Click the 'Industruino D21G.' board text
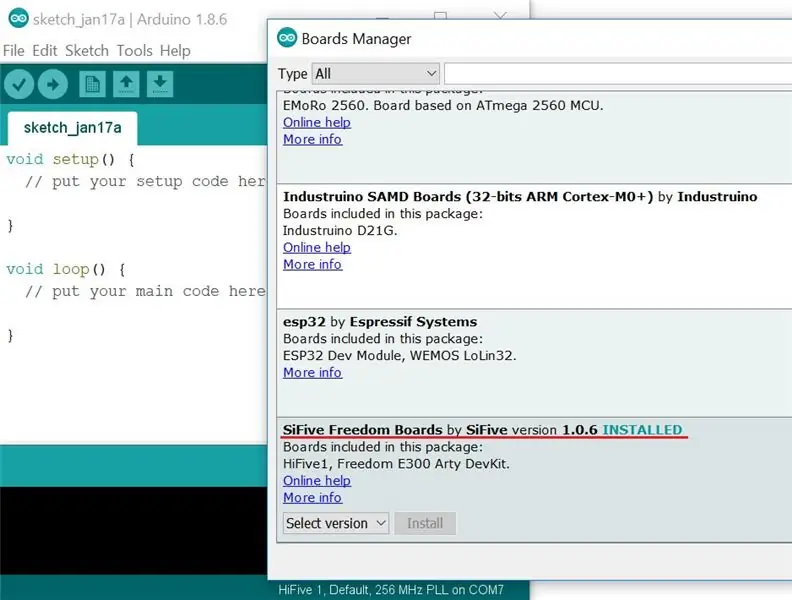Viewport: 792px width, 600px height. (x=340, y=231)
